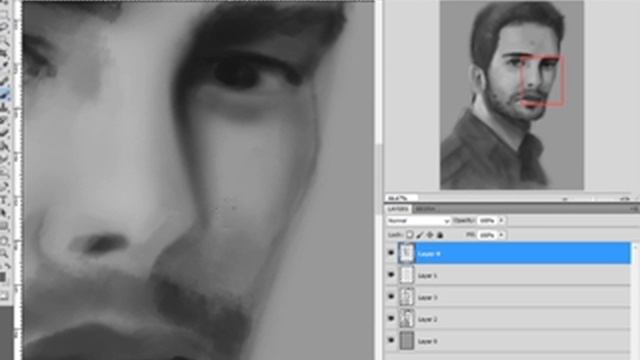Open the Layers panel options menu icon
640x360 pixels.
(634, 209)
